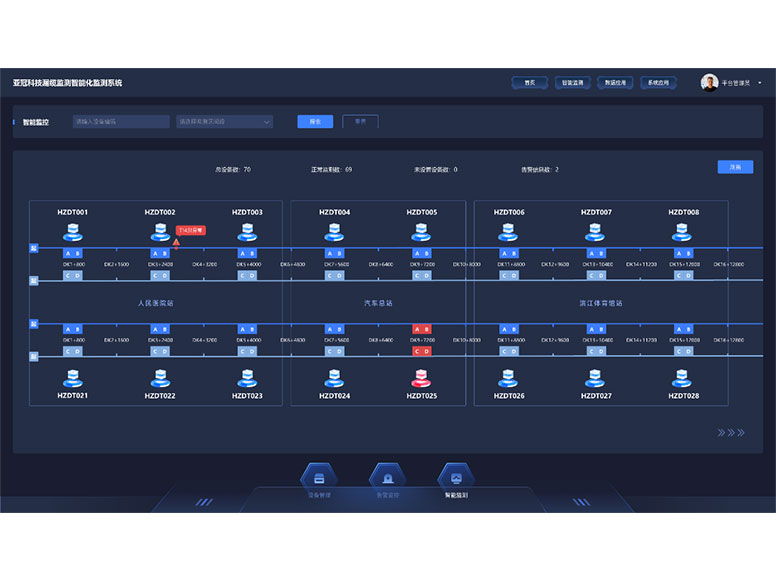Click the HZDT004 device icon

click(334, 233)
